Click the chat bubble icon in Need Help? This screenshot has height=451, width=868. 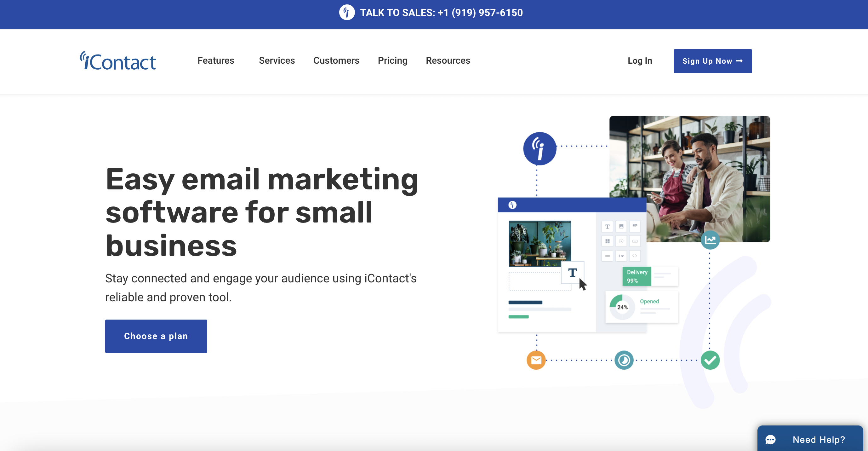click(x=770, y=440)
